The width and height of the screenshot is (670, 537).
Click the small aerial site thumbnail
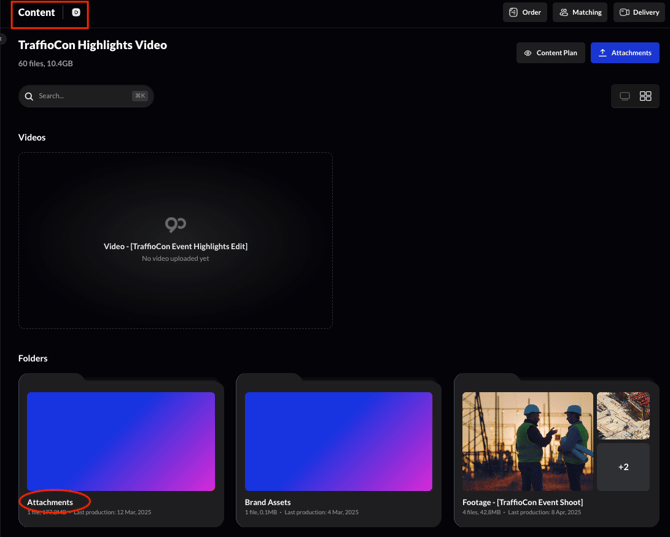623,415
